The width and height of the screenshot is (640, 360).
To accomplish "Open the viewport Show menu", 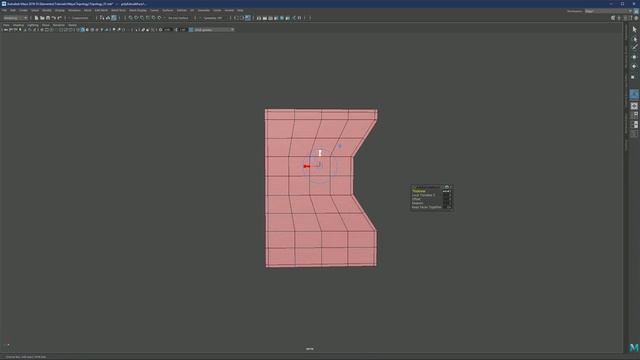I will [x=46, y=25].
